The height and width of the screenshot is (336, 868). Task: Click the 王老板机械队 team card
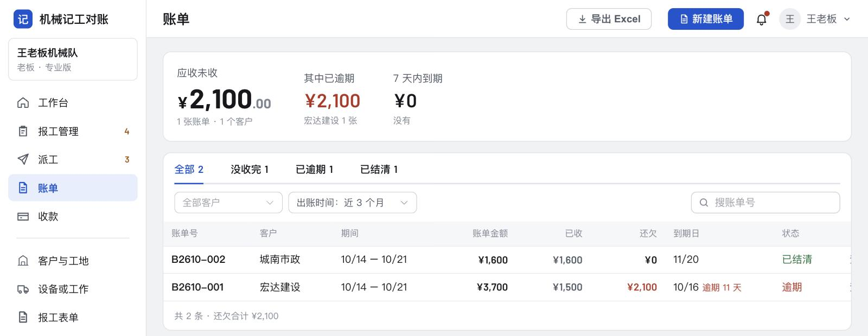point(73,60)
